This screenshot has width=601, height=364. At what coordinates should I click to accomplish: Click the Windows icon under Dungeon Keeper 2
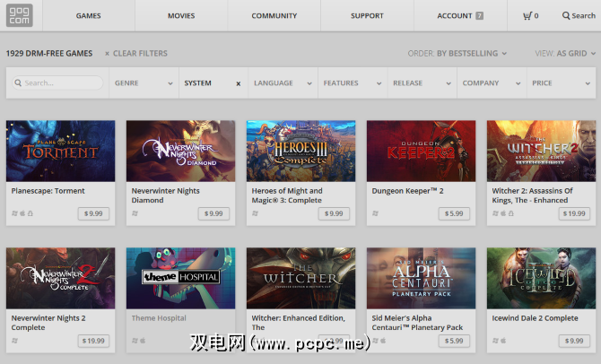375,213
